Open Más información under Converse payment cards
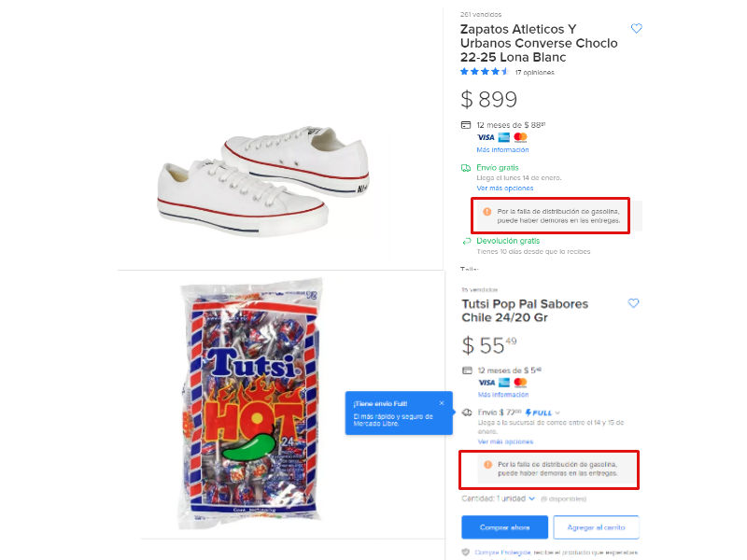 (502, 149)
